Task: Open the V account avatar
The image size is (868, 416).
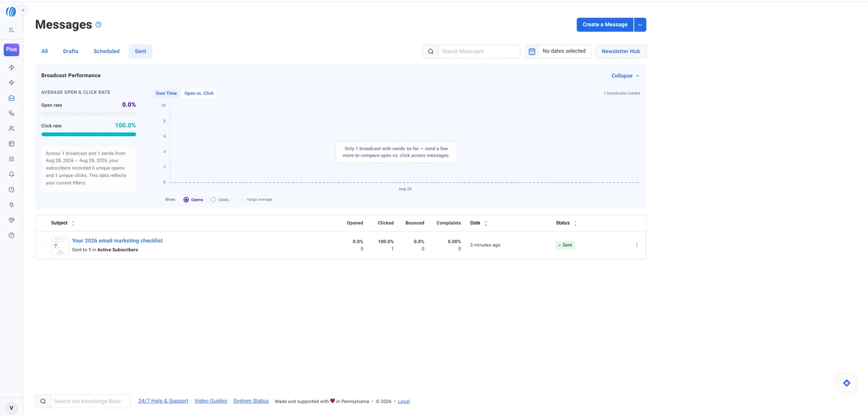Action: 11,408
